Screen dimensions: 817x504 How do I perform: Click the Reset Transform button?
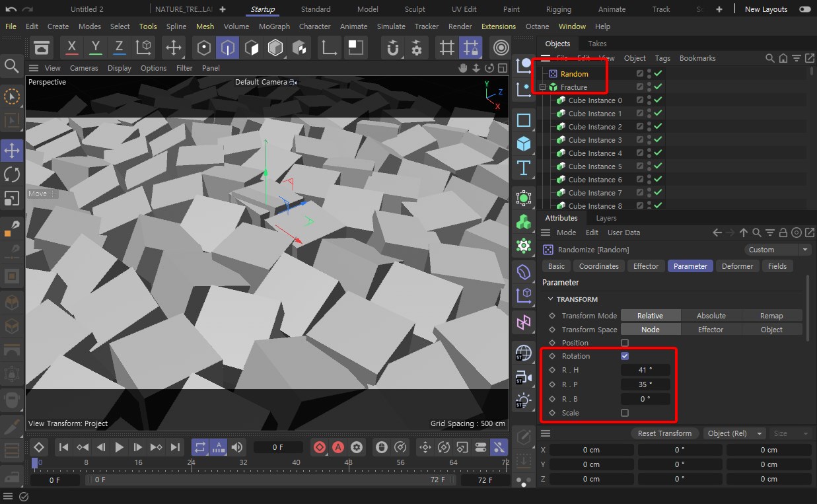click(664, 433)
